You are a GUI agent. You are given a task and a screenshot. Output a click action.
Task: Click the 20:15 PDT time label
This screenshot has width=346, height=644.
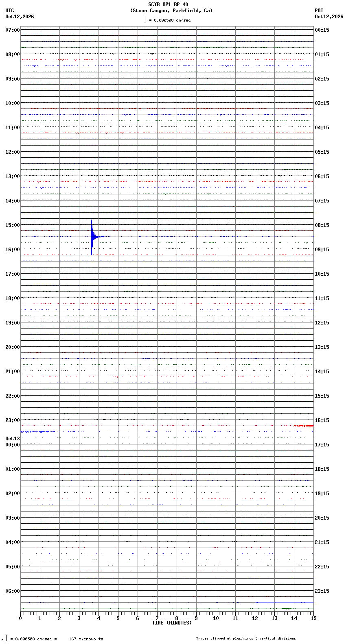coord(322,518)
